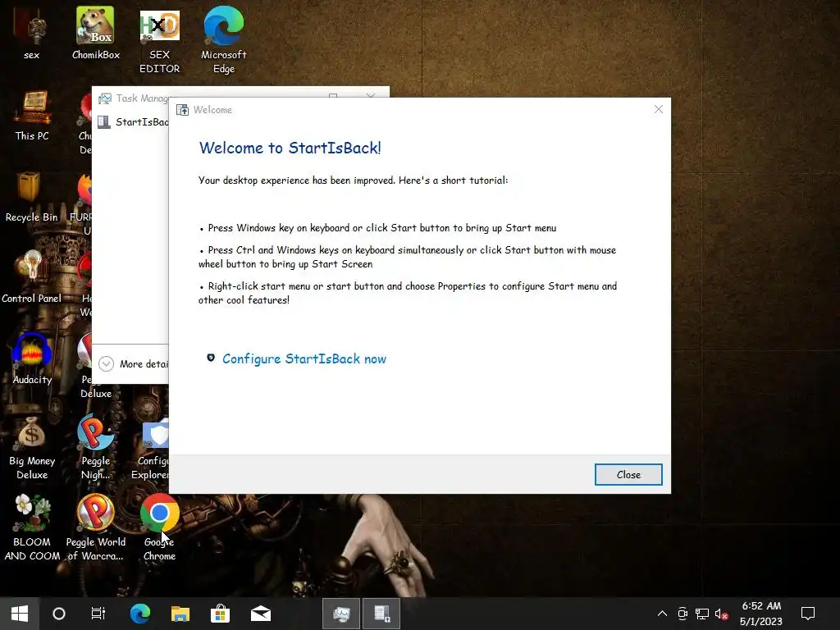Launch Audacity from desktop
This screenshot has width=840, height=630.
pyautogui.click(x=32, y=358)
